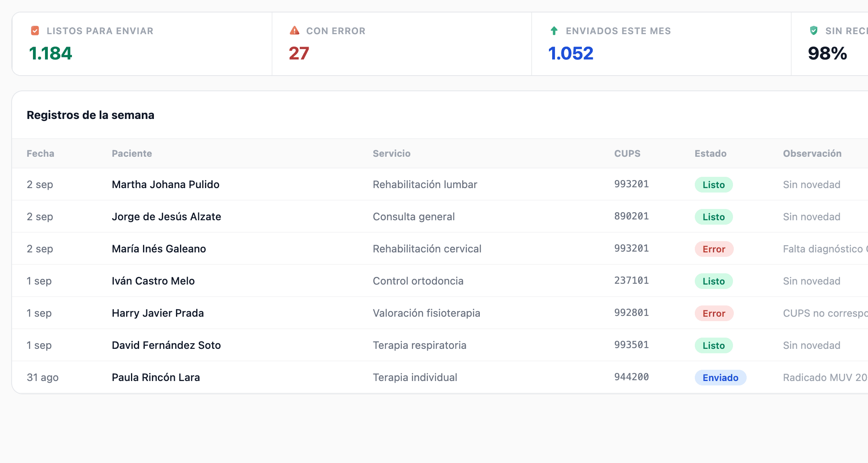Select CUPS code 992801

click(631, 313)
